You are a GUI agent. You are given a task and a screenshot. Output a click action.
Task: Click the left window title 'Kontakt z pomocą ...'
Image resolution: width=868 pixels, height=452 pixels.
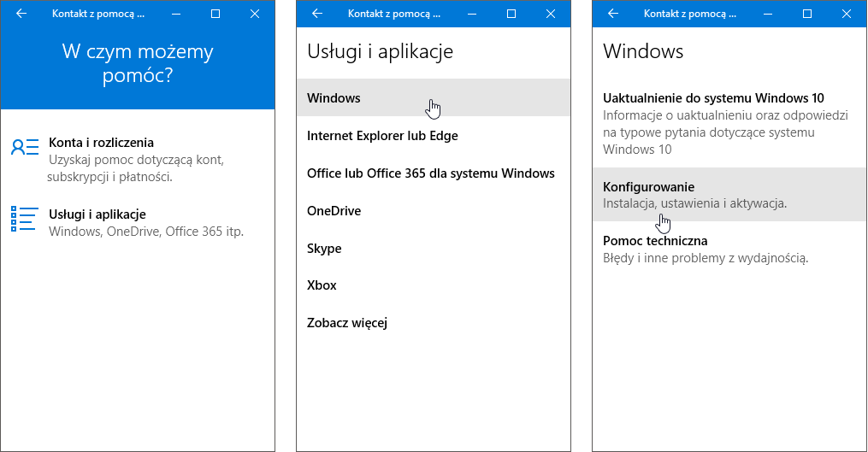pos(98,14)
